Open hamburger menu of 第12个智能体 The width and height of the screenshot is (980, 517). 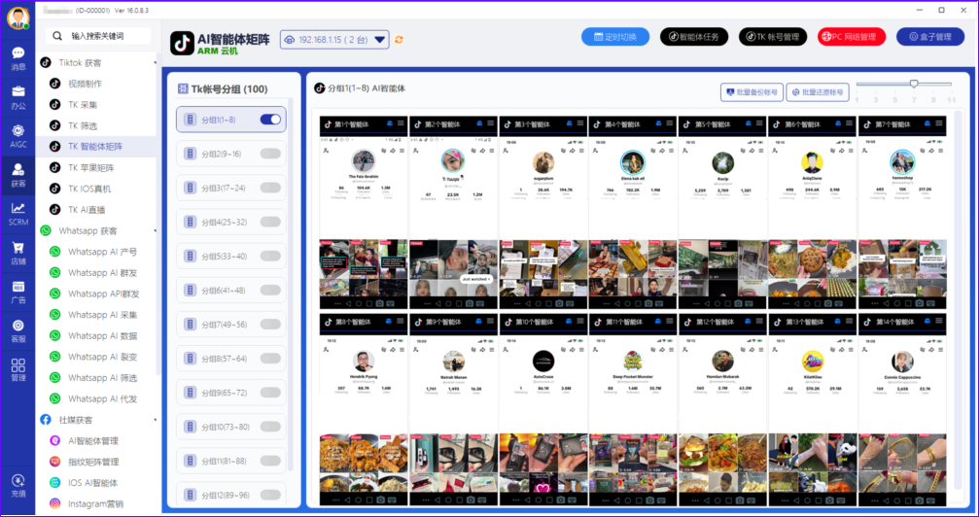(x=759, y=322)
